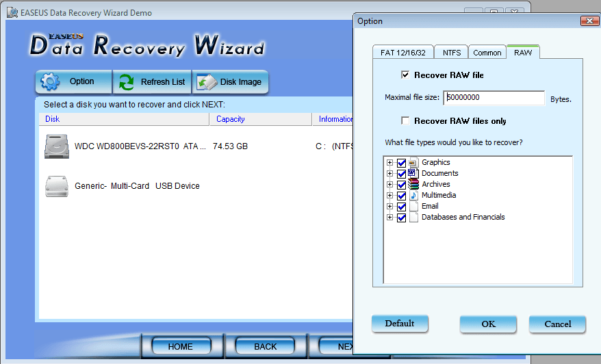The width and height of the screenshot is (601, 364).
Task: Select the Archives tree item label
Action: [x=436, y=184]
